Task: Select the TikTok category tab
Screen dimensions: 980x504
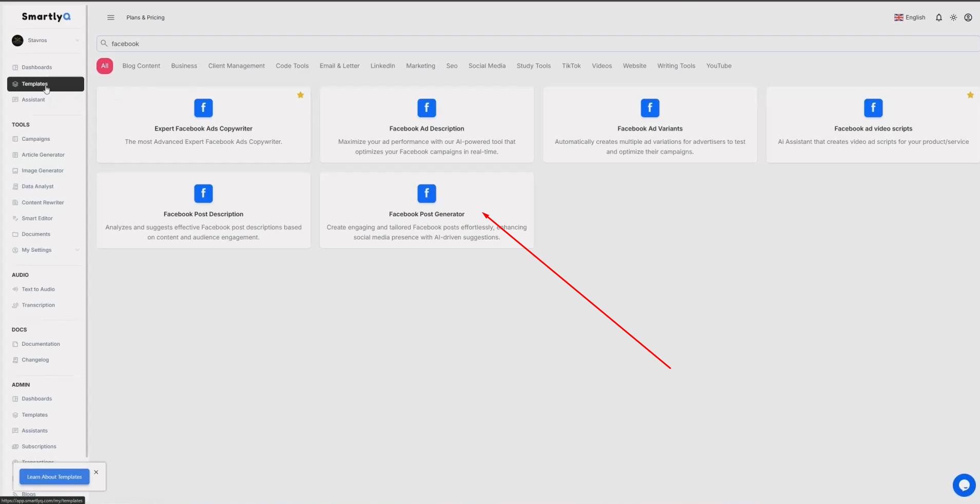Action: [x=571, y=66]
